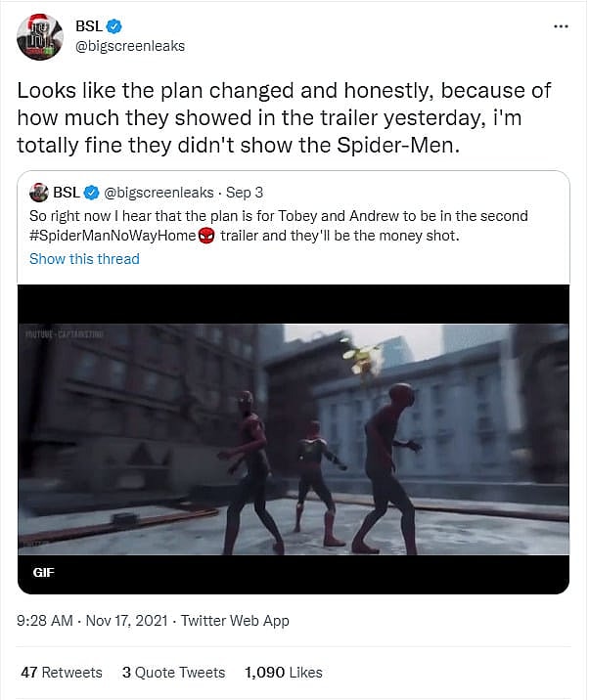Screen dimensions: 589x700
Task: Click the BSL display name at top
Action: click(x=88, y=25)
